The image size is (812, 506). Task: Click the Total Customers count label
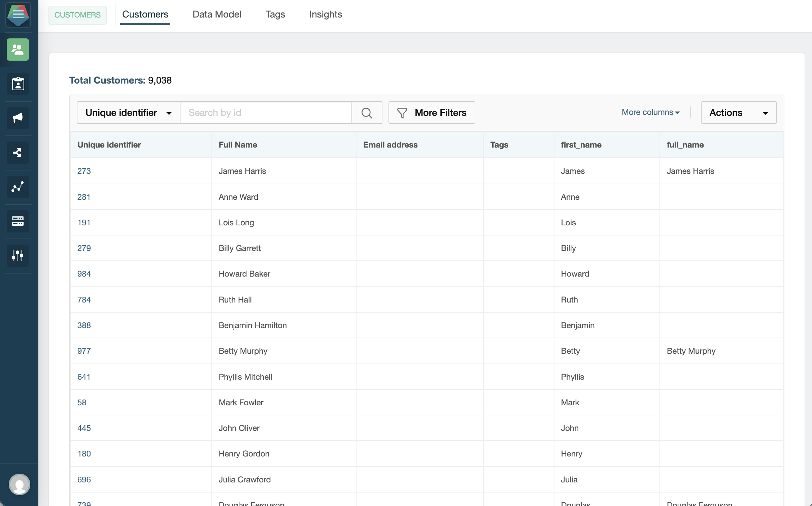point(121,80)
